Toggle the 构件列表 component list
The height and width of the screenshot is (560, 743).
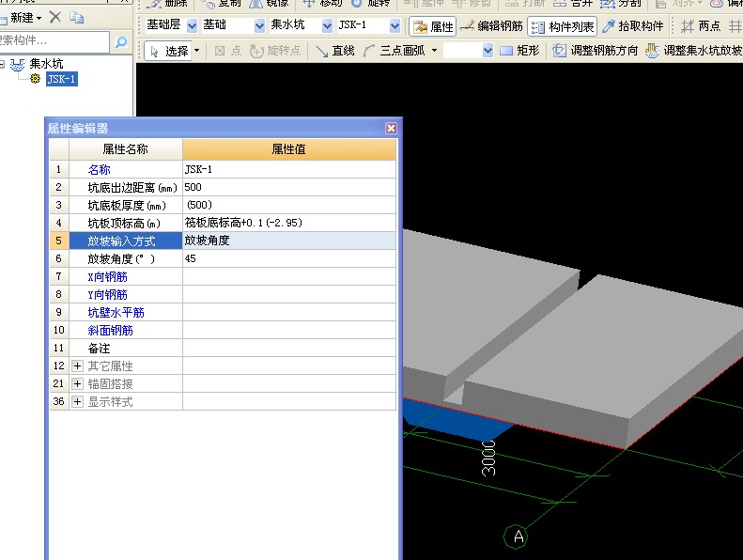(562, 26)
